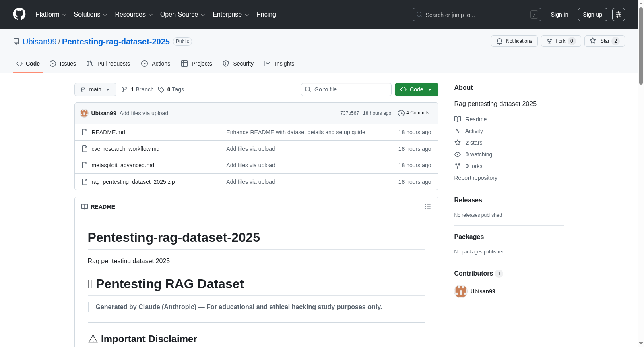Open the Pricing page
The height and width of the screenshot is (347, 644).
coord(266,15)
